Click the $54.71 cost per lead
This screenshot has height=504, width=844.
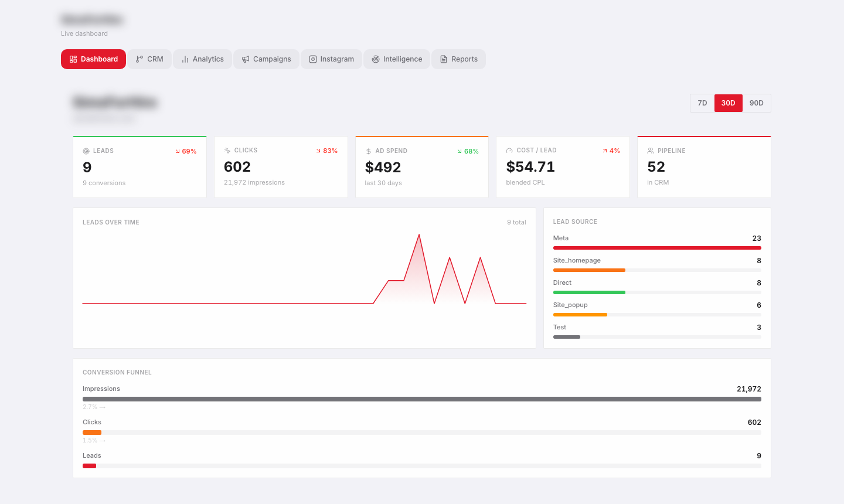tap(530, 167)
